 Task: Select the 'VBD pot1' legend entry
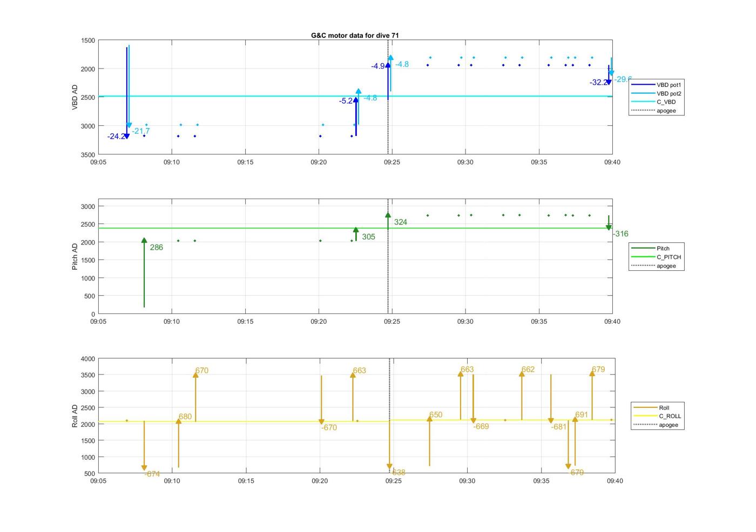[x=657, y=85]
